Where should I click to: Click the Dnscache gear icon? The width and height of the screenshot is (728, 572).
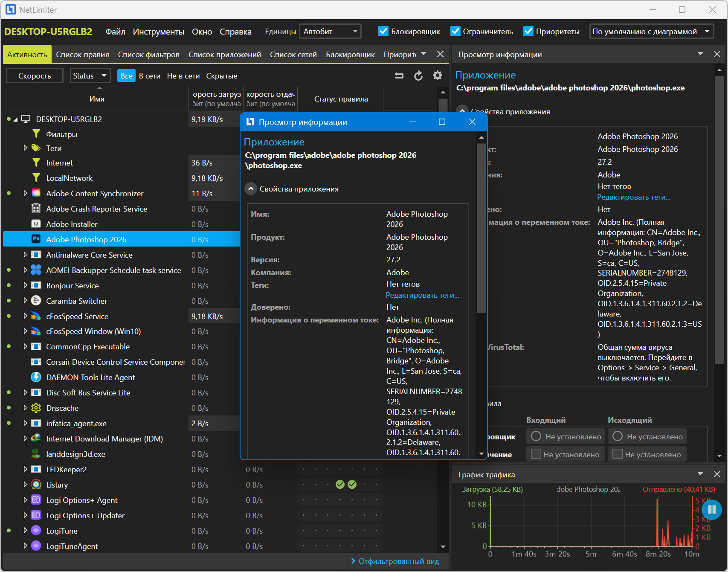coord(36,408)
